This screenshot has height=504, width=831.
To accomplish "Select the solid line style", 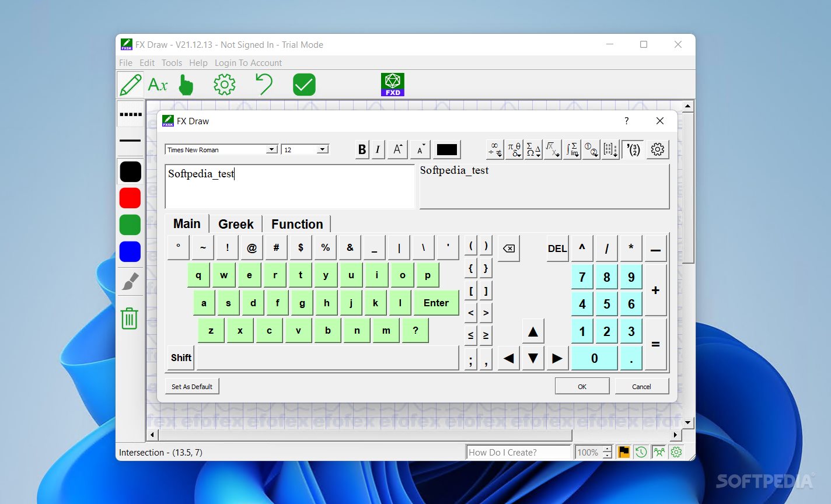I will tap(130, 141).
